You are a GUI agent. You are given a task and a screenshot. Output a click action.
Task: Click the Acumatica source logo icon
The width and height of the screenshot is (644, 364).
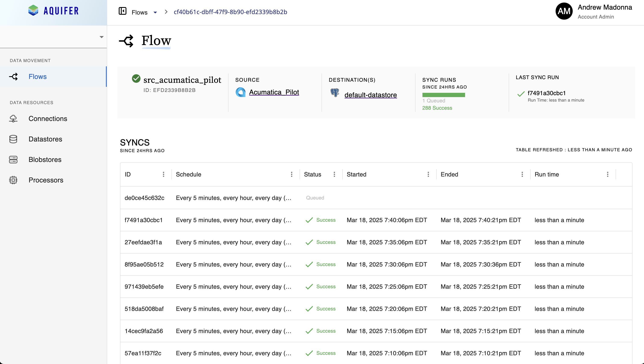(x=240, y=92)
